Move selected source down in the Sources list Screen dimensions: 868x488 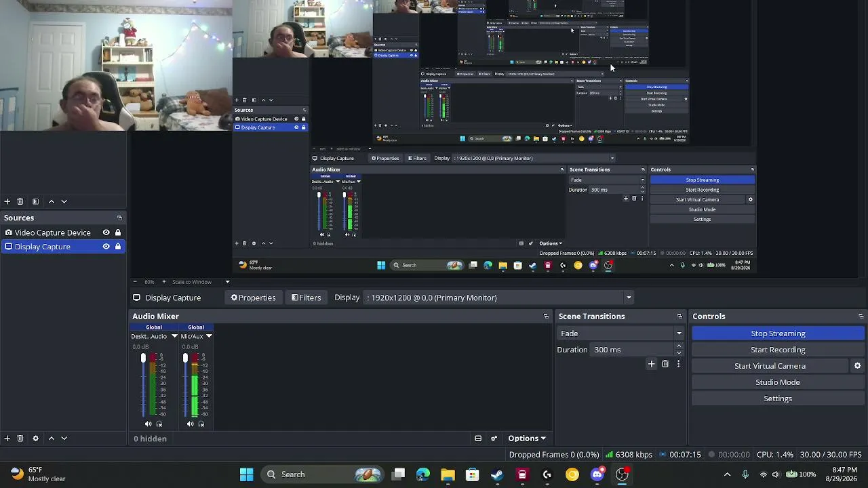click(x=64, y=439)
